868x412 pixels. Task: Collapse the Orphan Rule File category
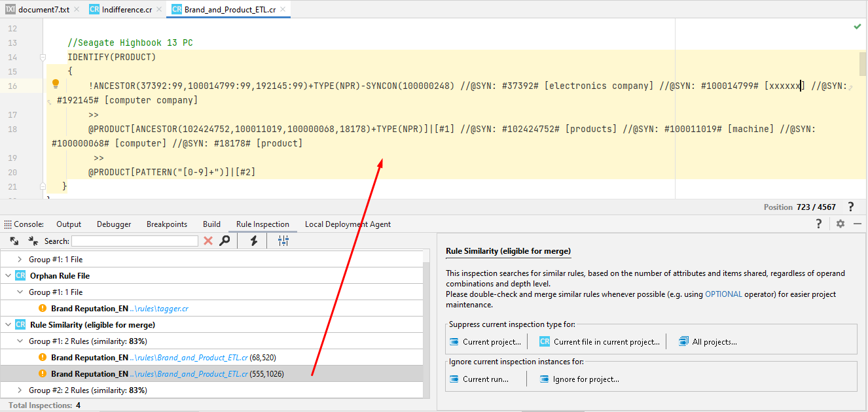9,276
